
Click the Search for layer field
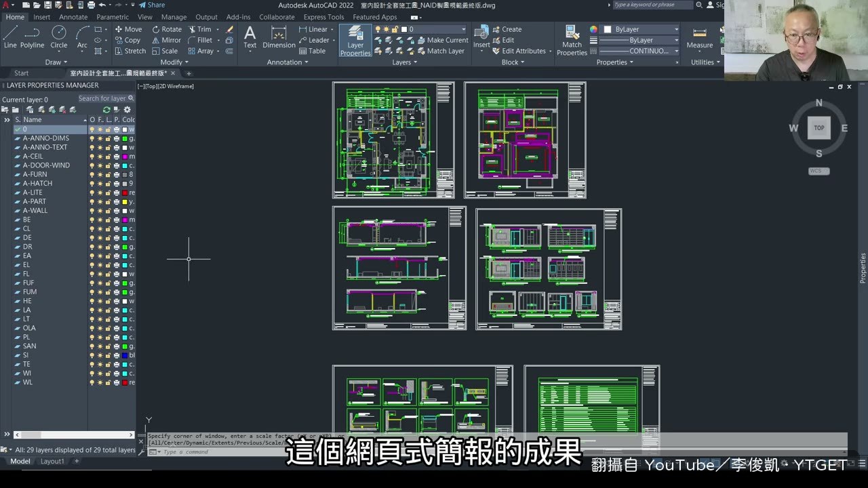(106, 98)
